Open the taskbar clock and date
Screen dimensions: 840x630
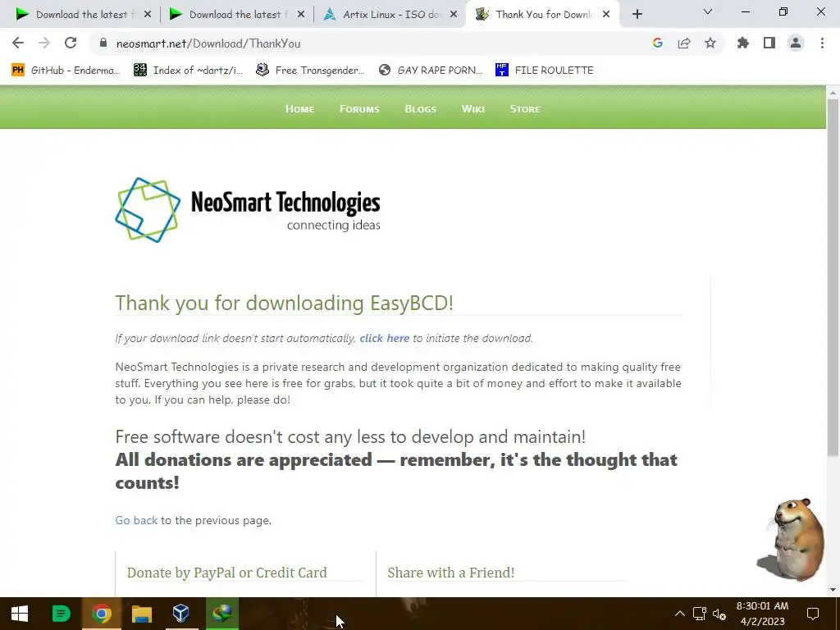762,614
